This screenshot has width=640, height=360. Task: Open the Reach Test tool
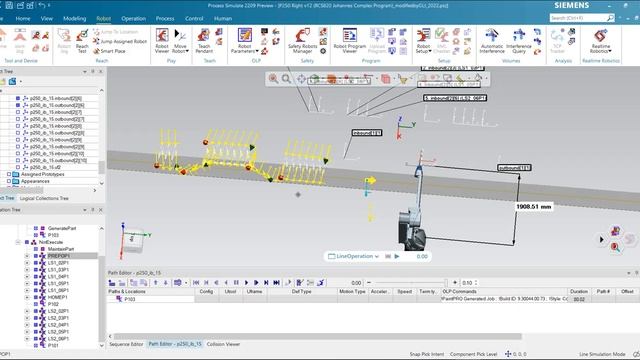point(82,41)
